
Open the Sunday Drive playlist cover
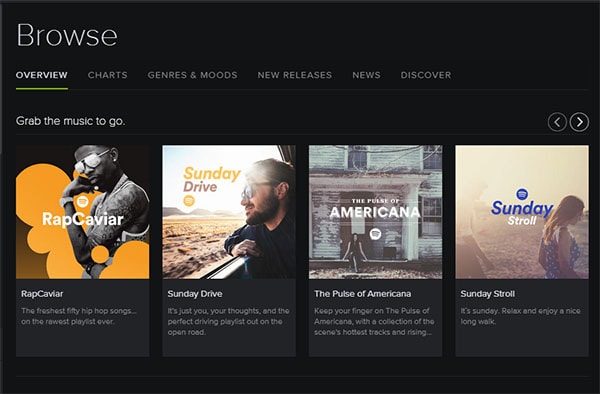tap(229, 212)
